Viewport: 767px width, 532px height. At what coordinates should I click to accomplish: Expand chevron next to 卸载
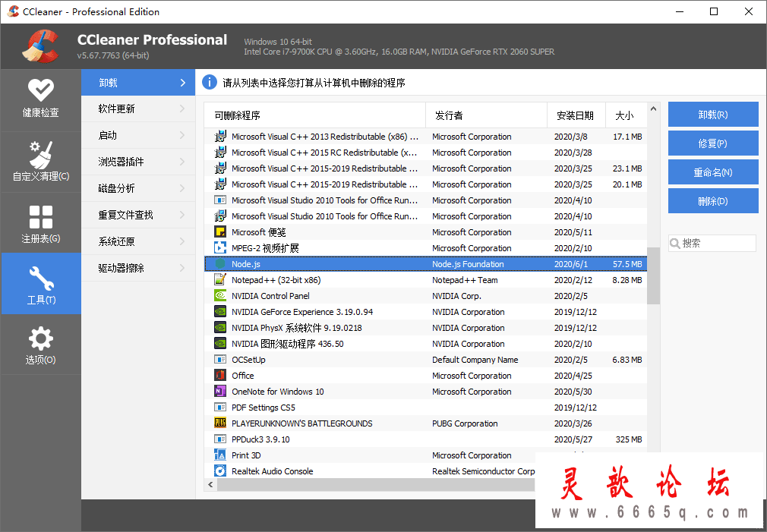(182, 83)
